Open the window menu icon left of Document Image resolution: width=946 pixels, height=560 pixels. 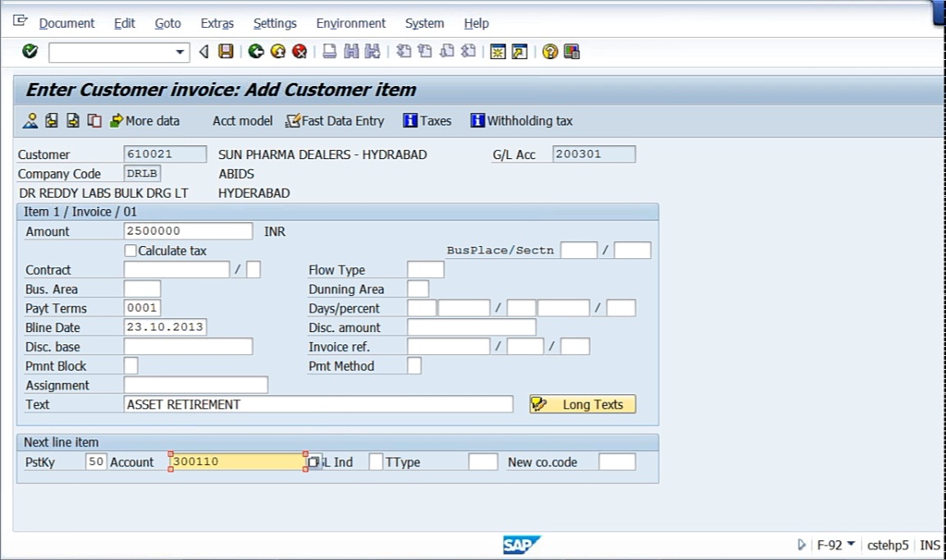coord(20,21)
